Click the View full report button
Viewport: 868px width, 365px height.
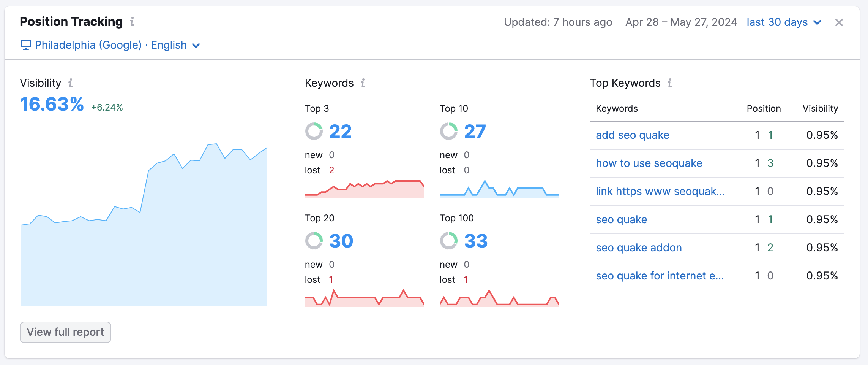tap(65, 332)
